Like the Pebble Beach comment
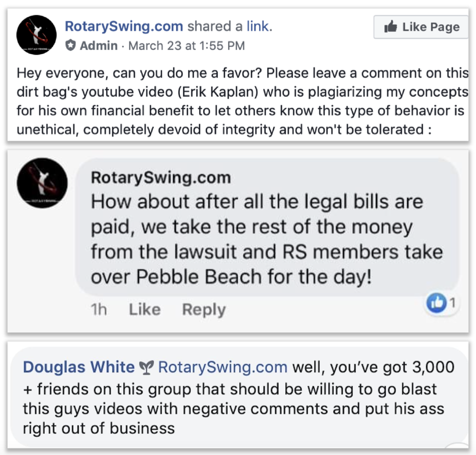476x455 pixels. point(145,309)
